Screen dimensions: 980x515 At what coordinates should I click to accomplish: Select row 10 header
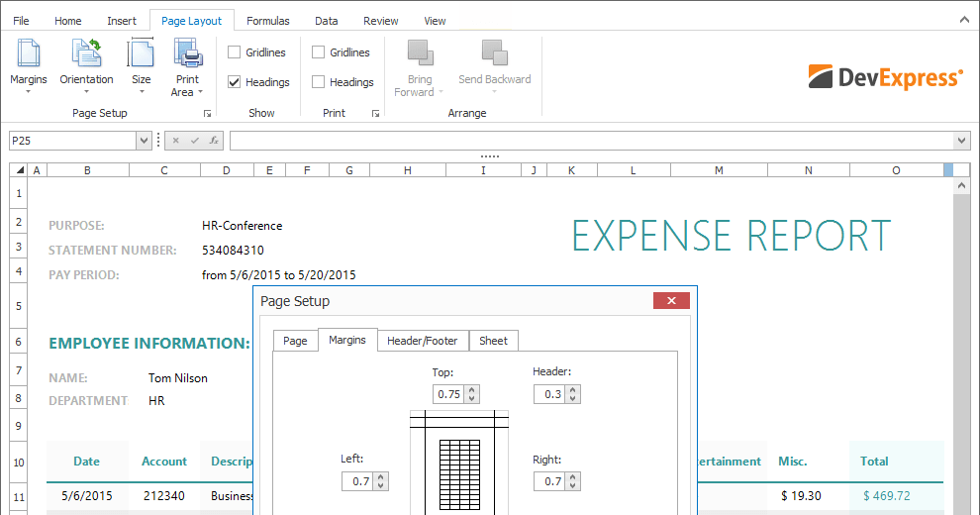(19, 463)
